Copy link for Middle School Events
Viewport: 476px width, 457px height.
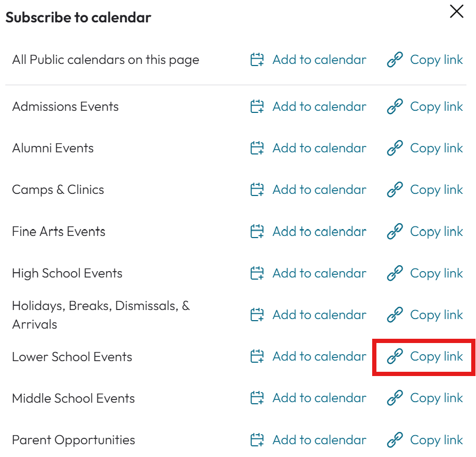[x=425, y=398]
